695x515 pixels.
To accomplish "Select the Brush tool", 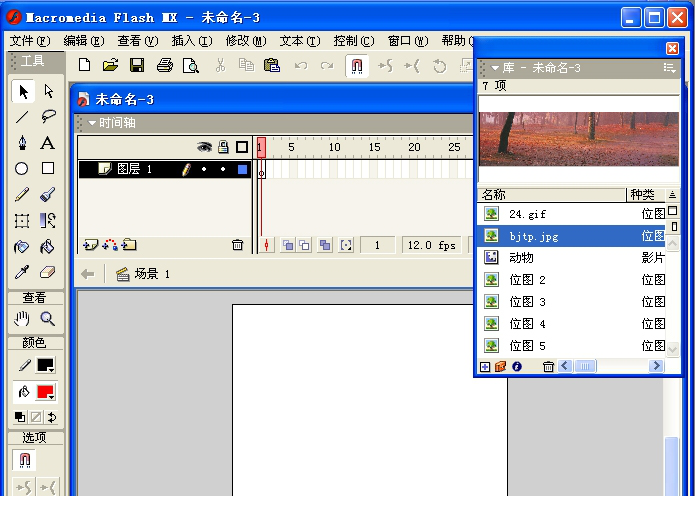I will [48, 194].
